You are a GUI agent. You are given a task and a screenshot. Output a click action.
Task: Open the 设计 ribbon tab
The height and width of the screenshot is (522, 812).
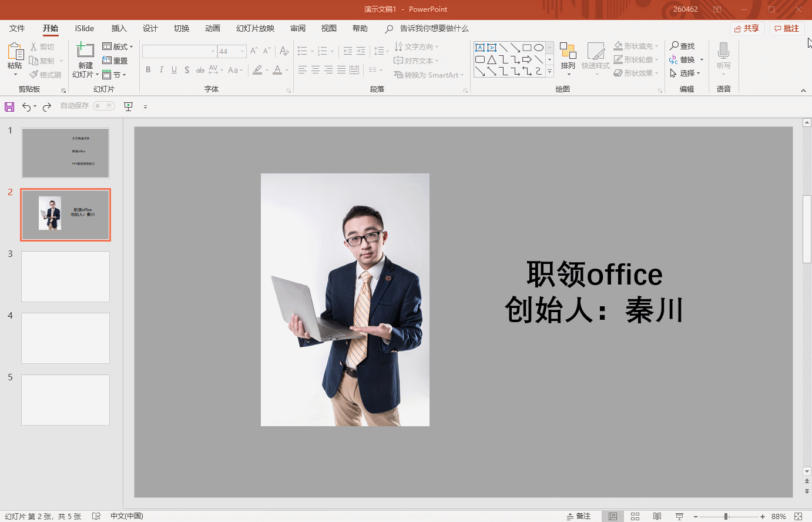click(150, 28)
